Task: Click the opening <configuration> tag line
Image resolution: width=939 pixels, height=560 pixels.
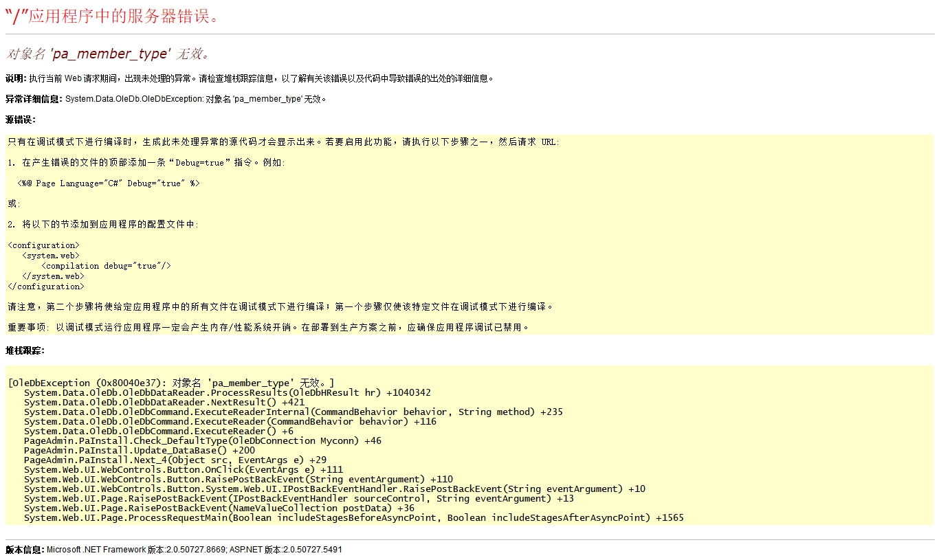Action: click(43, 245)
